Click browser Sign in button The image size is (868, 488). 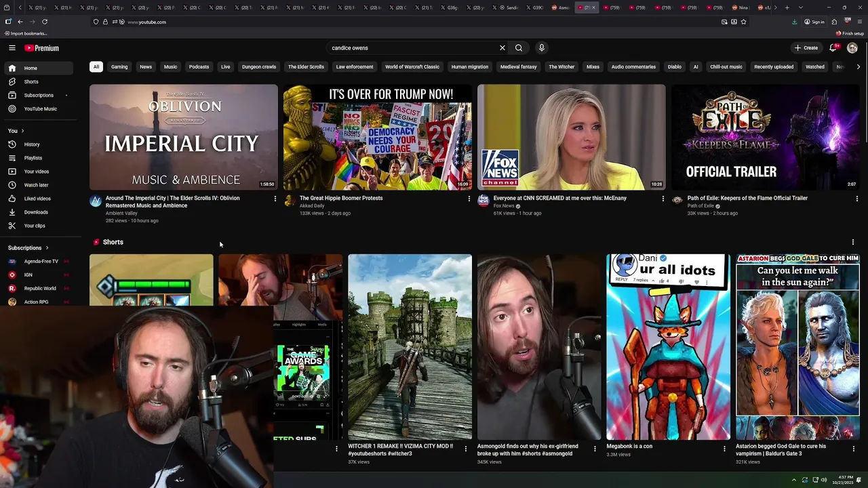(814, 22)
